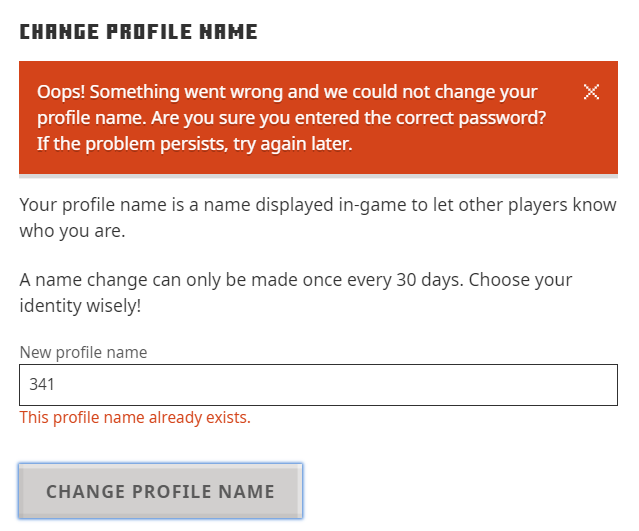Dismiss the orange error banner with X
639x531 pixels.
[x=591, y=92]
